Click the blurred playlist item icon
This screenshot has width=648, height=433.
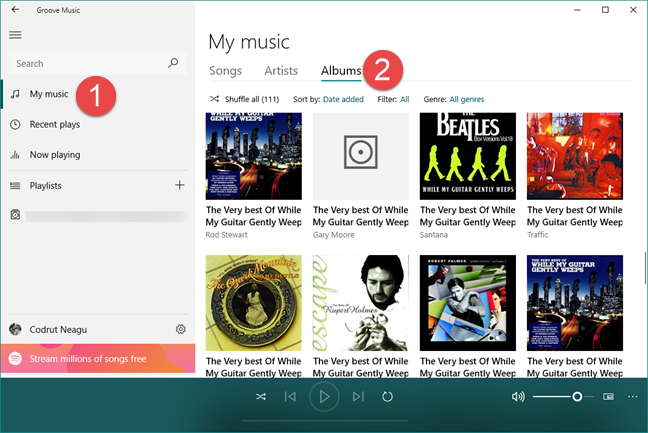(15, 215)
